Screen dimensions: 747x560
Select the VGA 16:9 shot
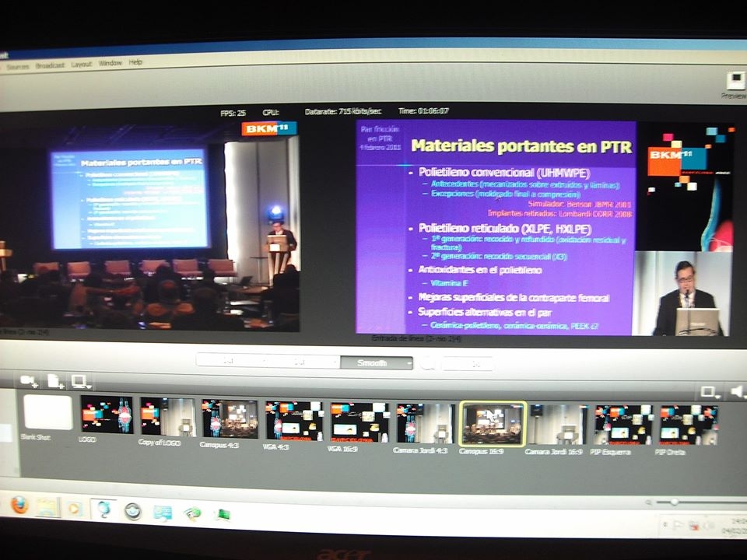(x=359, y=422)
